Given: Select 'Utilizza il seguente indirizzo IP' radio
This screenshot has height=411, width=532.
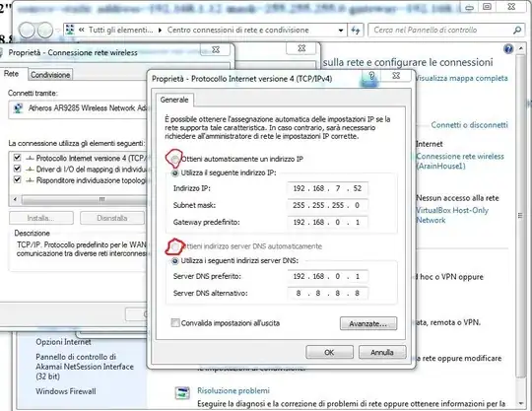Looking at the screenshot, I should click(175, 173).
